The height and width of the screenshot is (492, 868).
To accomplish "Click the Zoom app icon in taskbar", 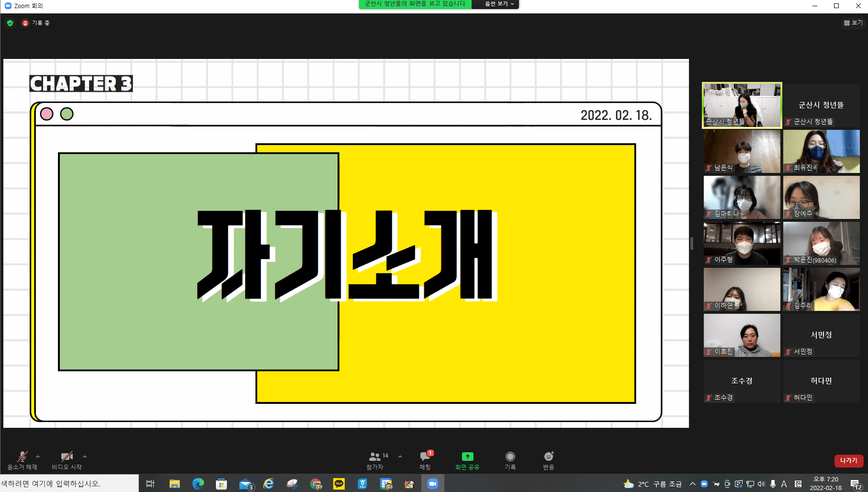I will (433, 484).
